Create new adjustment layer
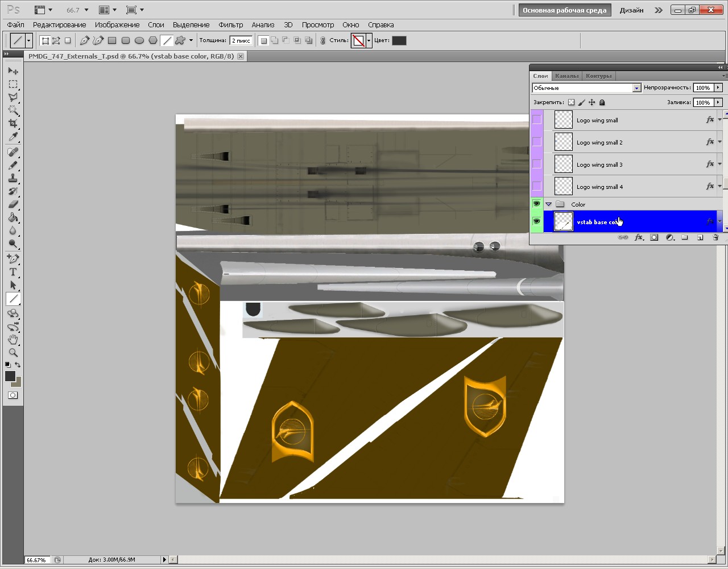 click(670, 238)
